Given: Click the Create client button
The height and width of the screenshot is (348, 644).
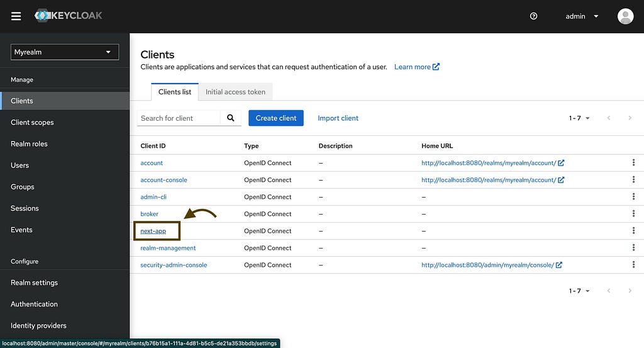Looking at the screenshot, I should (275, 118).
